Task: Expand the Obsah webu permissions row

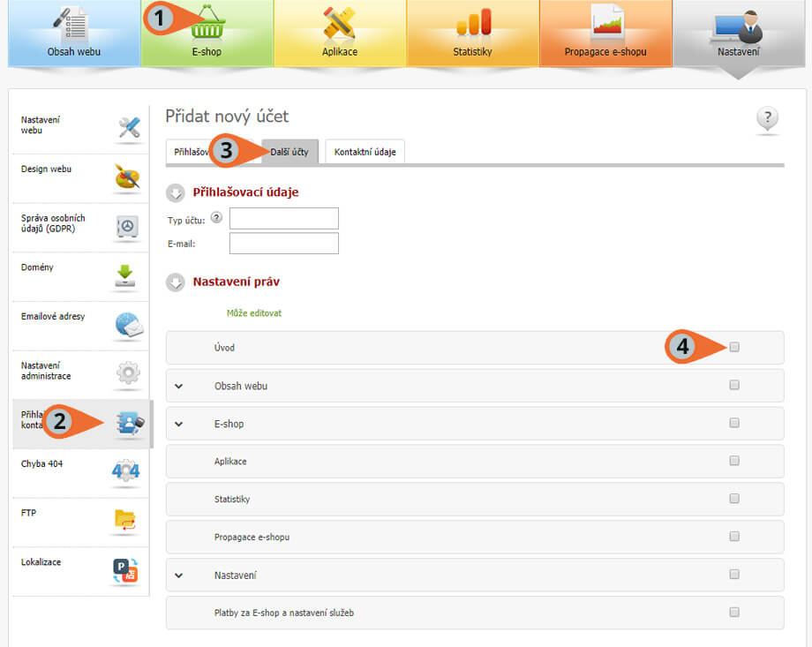Action: pos(179,386)
